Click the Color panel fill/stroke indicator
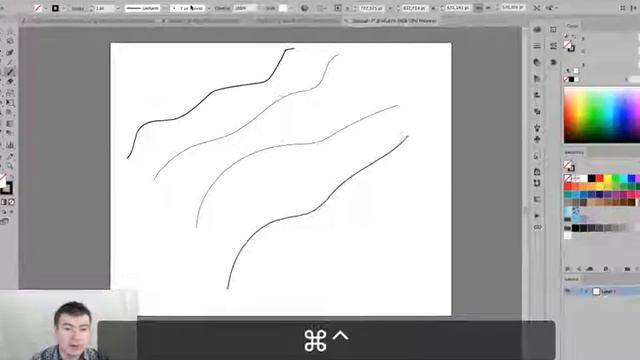Viewport: 640px width, 360px height. 569,46
